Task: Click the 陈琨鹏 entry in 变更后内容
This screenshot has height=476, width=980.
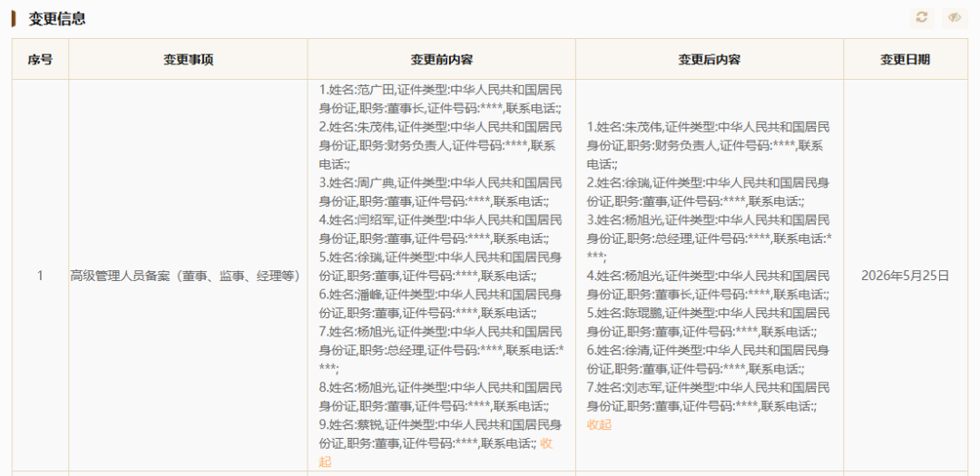Action: tap(708, 322)
